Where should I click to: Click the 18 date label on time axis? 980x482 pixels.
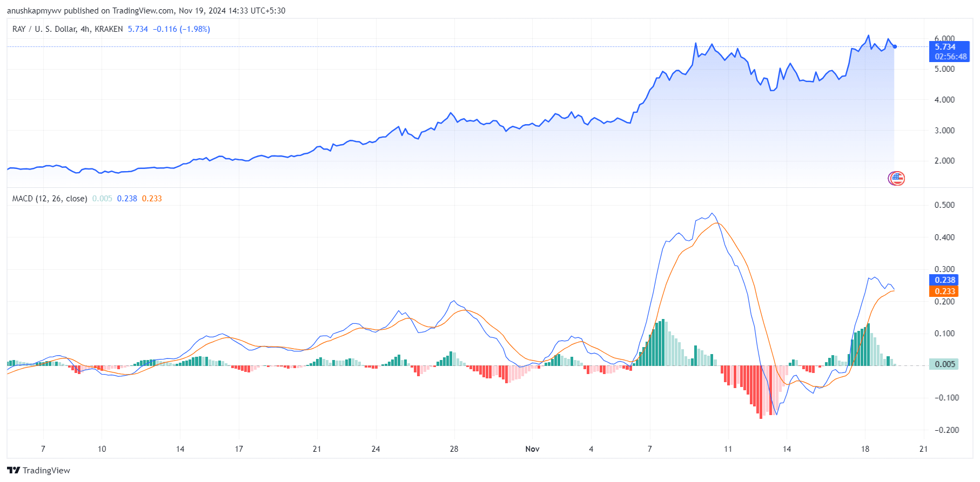pos(865,449)
